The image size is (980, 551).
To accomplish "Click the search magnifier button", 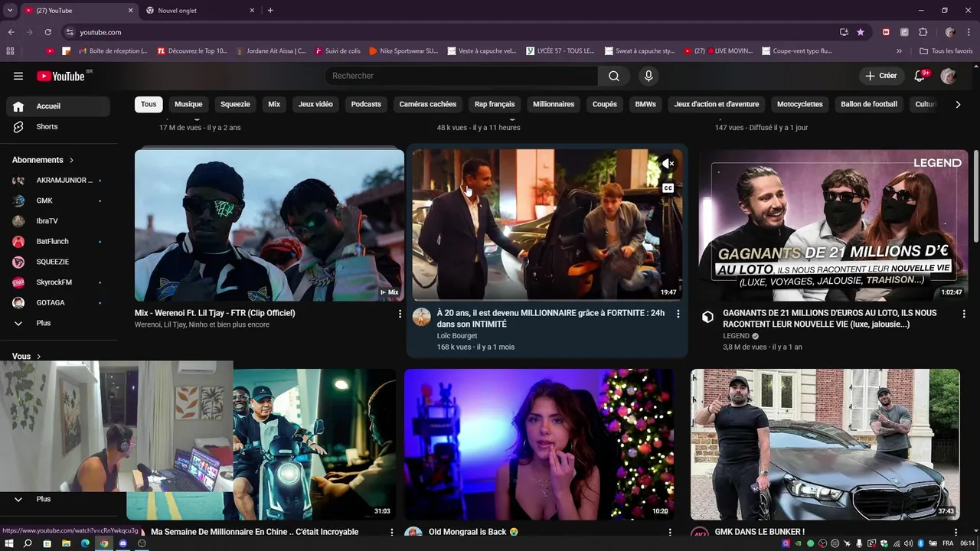I will [614, 76].
